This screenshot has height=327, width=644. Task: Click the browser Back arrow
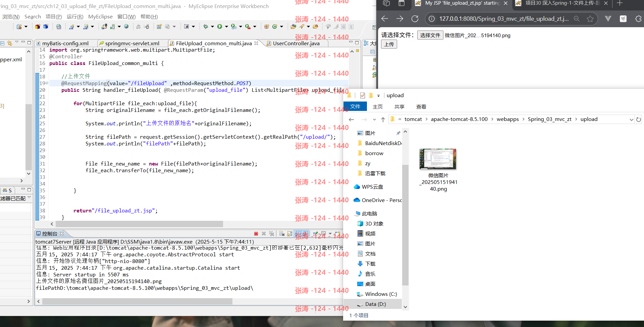tap(385, 19)
